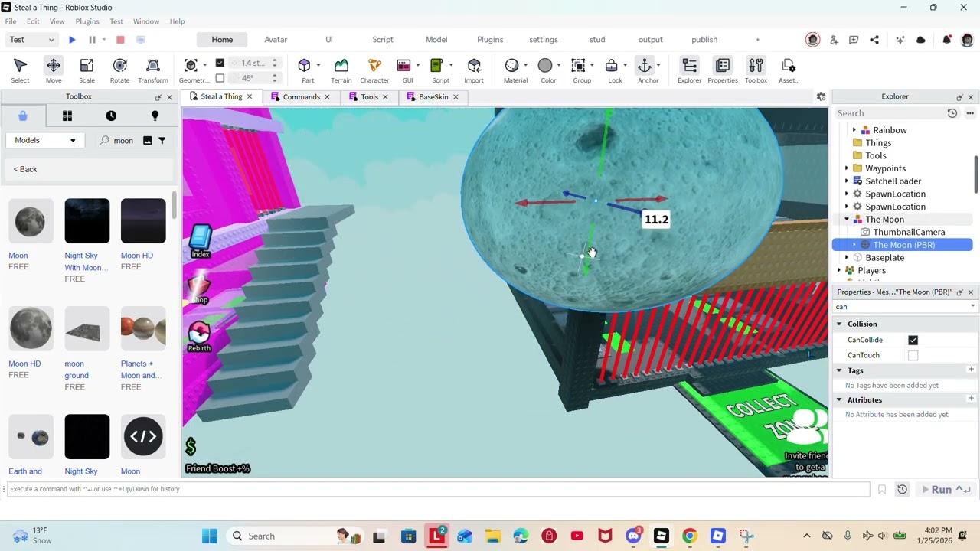Open Toolbox creations lightbulb tab
The height and width of the screenshot is (551, 980).
click(155, 116)
